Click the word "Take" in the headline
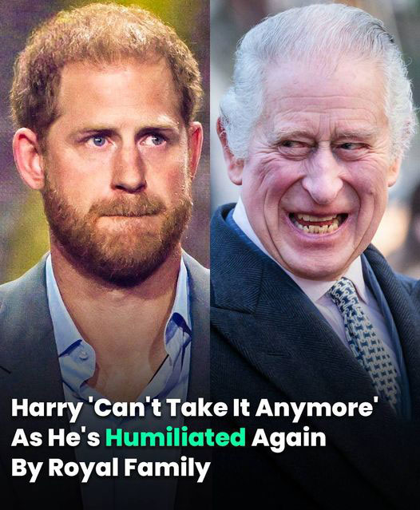This screenshot has width=420, height=510. point(193,409)
